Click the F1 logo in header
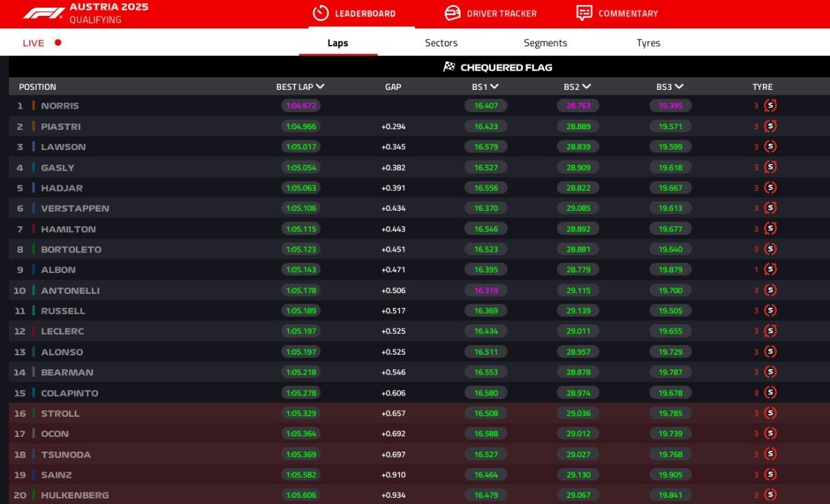 (44, 13)
